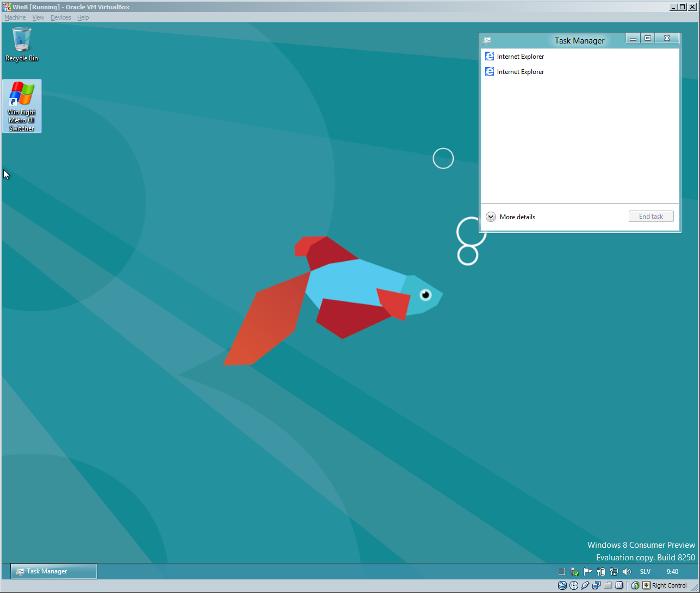The image size is (700, 593).
Task: Click the second Internet Explorer row icon
Action: pos(490,72)
